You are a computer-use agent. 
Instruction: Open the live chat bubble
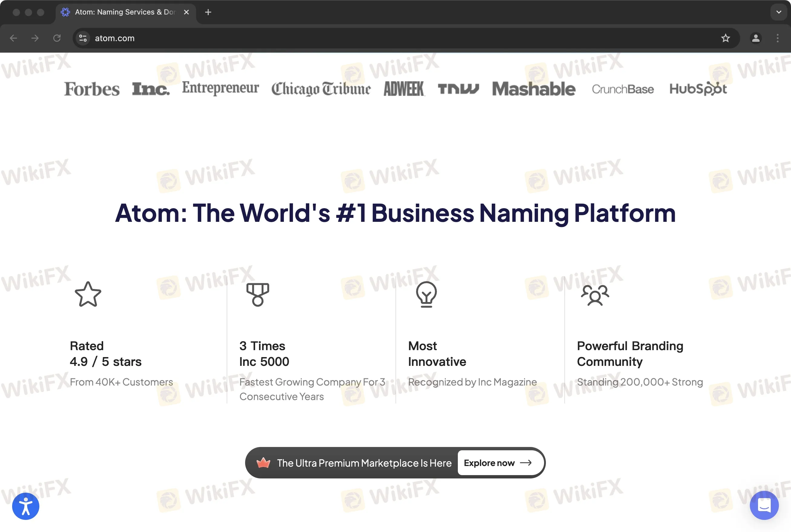point(764,505)
